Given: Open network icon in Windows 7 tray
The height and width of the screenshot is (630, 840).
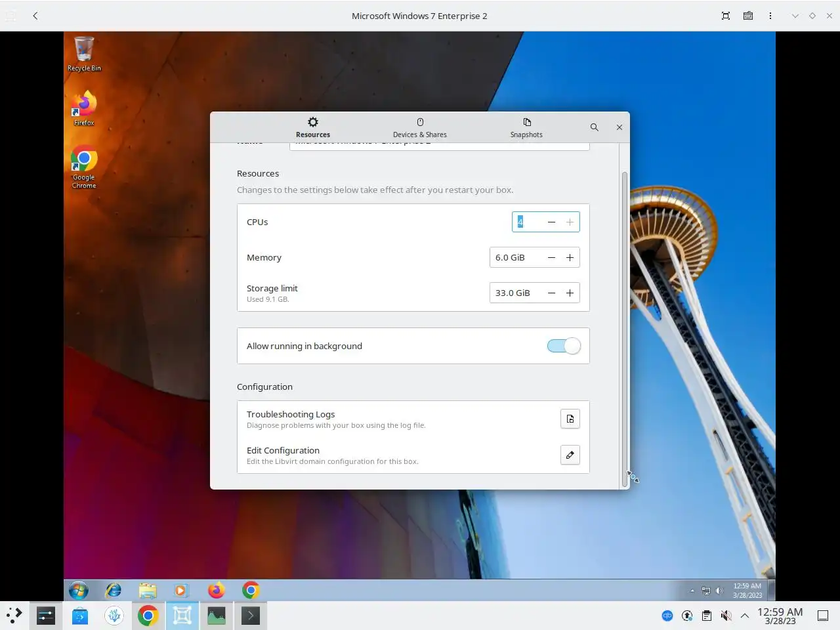Looking at the screenshot, I should (705, 591).
